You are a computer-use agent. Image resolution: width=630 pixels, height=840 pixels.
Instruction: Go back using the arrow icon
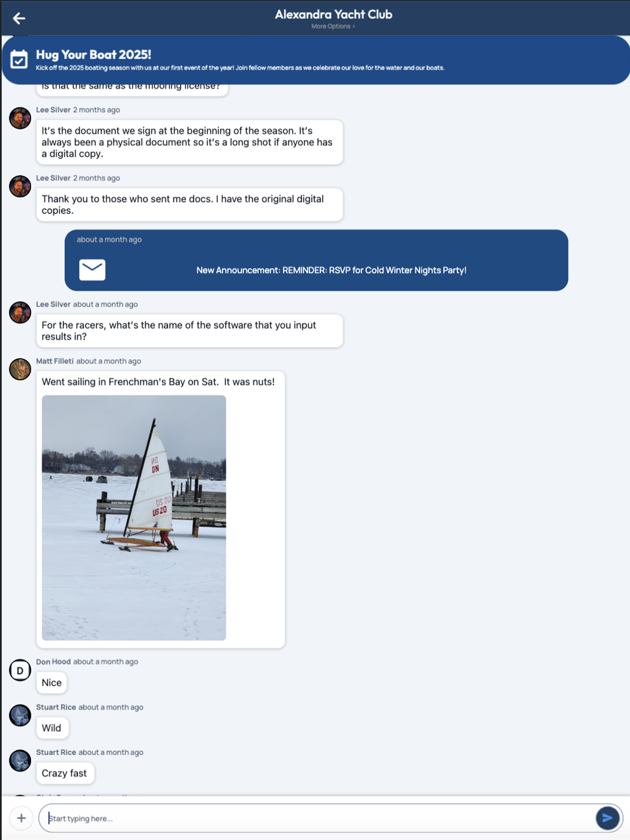tap(19, 18)
